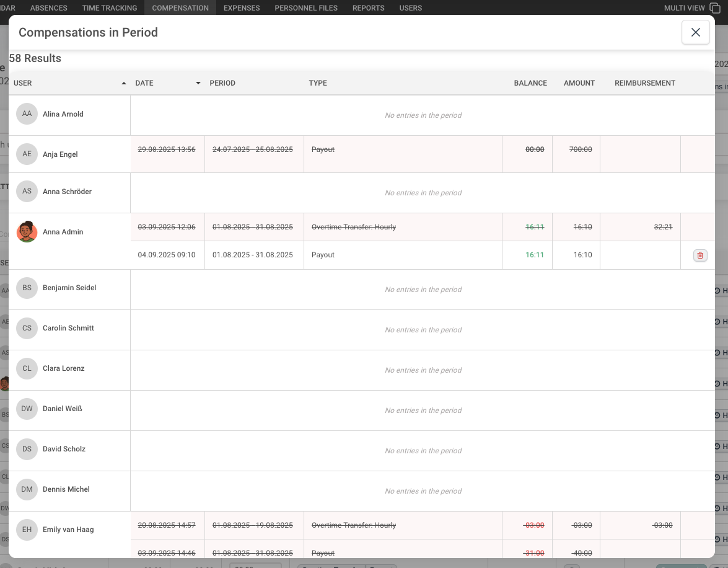This screenshot has height=568, width=728.
Task: Select the name Dennis Michel
Action: 66,489
